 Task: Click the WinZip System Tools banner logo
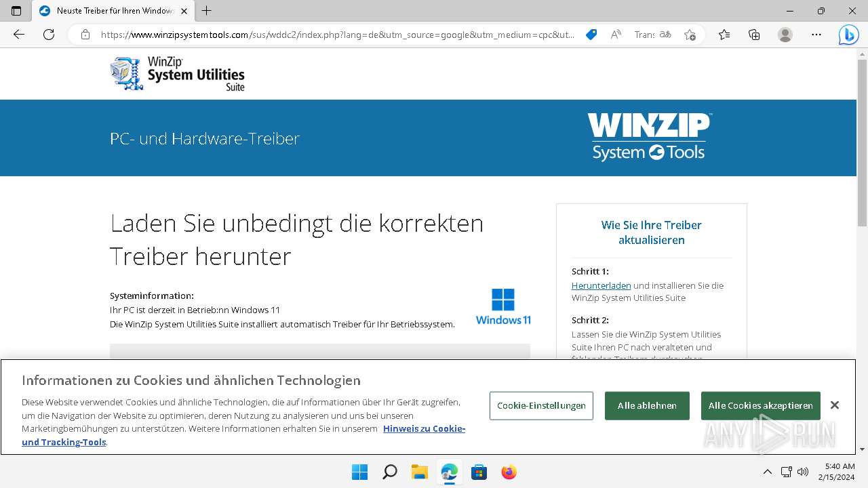point(649,137)
